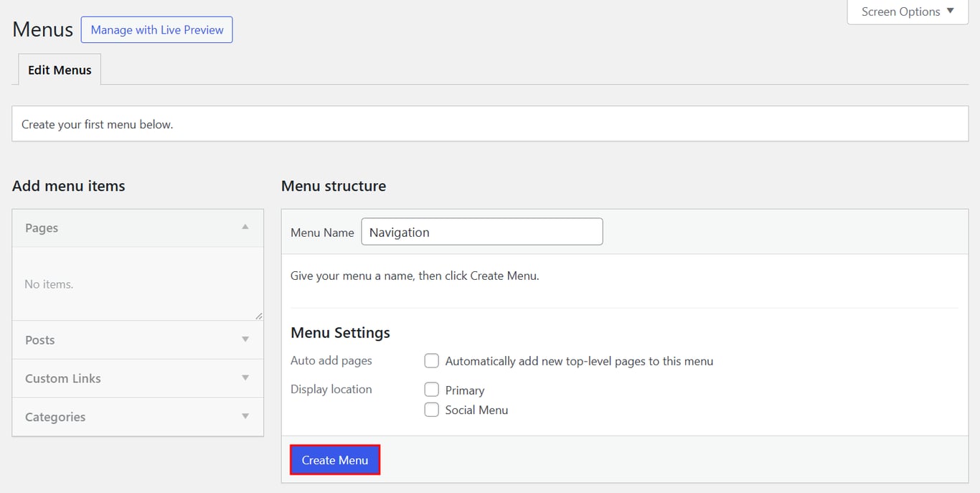Image resolution: width=980 pixels, height=493 pixels.
Task: Check the Social Menu display location
Action: [431, 409]
